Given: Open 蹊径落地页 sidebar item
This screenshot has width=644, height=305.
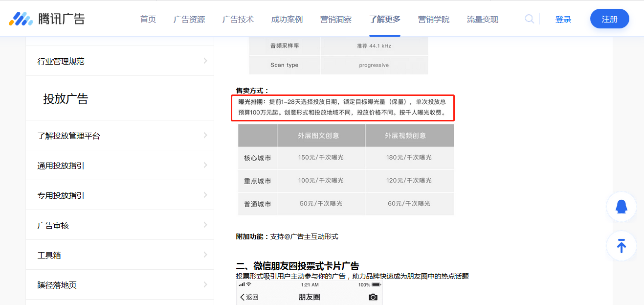Looking at the screenshot, I should 120,285.
